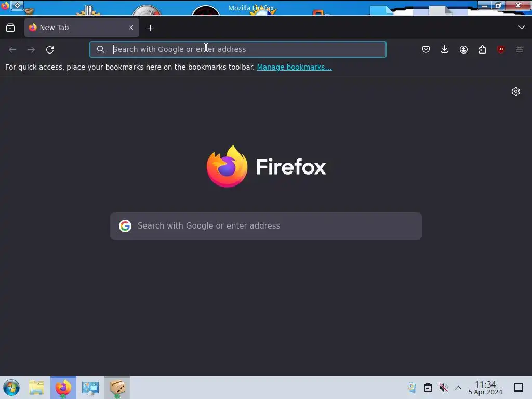Viewport: 532px width, 399px height.
Task: Open the window menu Firefox icon in title bar
Action: 5,5
